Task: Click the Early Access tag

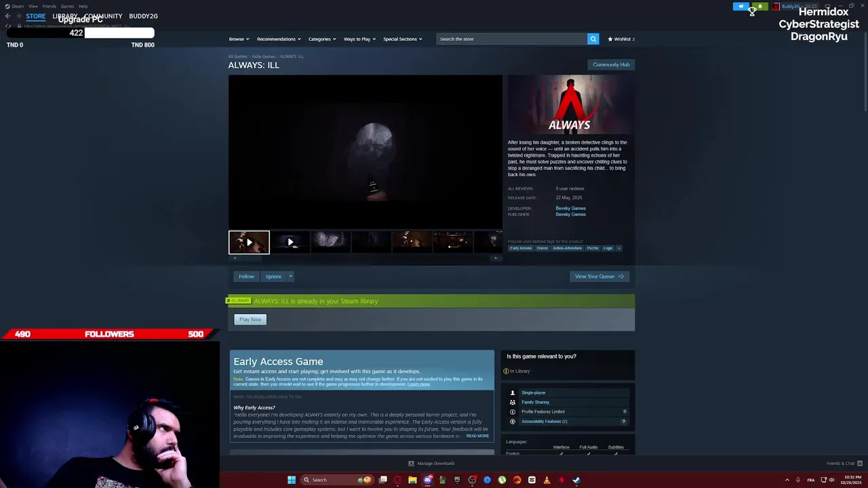Action: (521, 248)
